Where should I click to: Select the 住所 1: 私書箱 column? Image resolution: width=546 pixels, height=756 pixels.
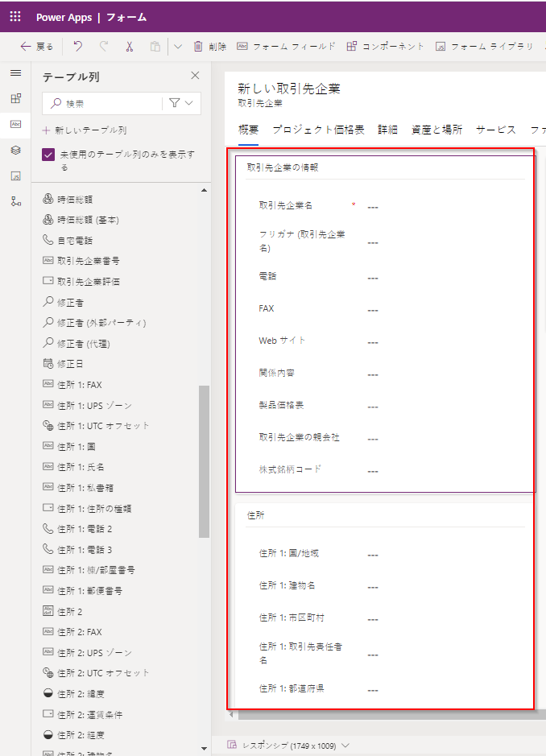(78, 488)
